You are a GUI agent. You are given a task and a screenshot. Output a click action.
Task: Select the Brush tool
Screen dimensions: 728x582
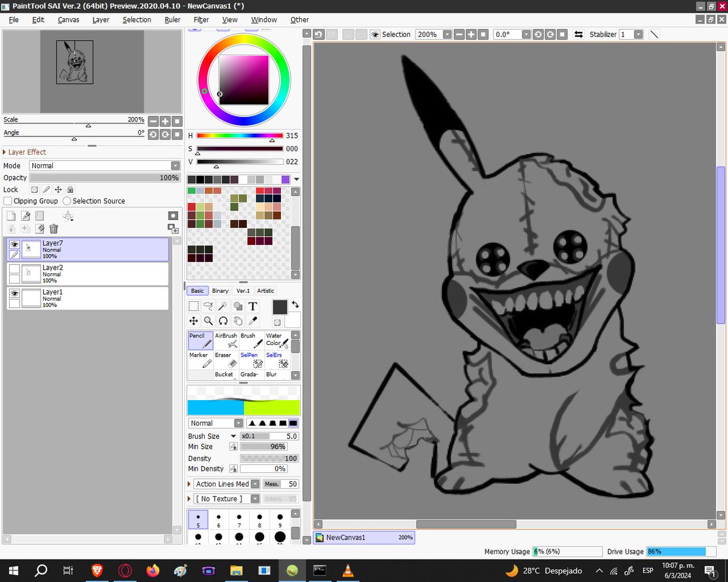[x=251, y=341]
